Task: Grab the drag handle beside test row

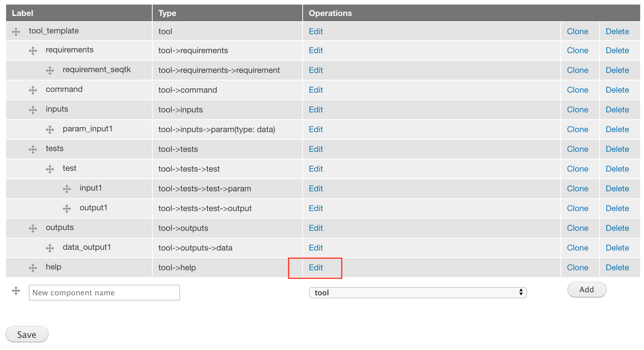Action: coord(50,169)
